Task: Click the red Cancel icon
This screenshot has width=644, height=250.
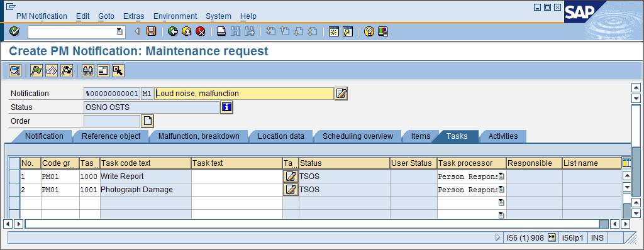Action: 201,31
